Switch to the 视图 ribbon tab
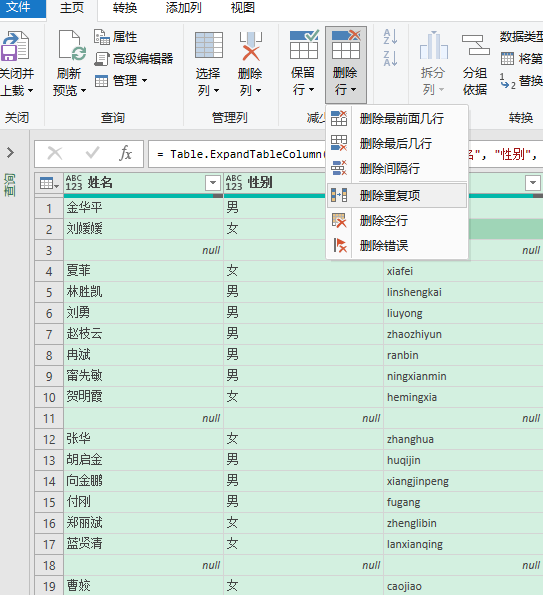543x595 pixels. coord(242,8)
